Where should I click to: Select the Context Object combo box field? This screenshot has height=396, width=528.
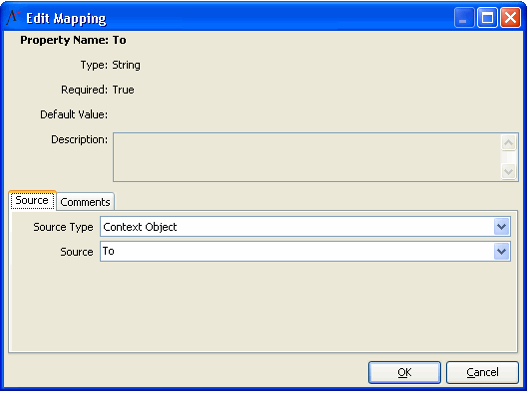coord(305,227)
